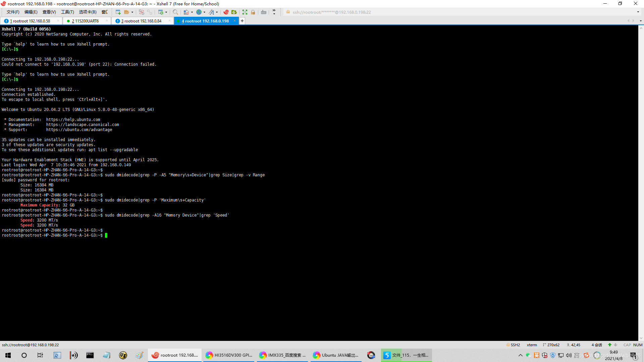Screen dimensions: 644x362
Task: Open the 查看(V) menu
Action: (49, 12)
